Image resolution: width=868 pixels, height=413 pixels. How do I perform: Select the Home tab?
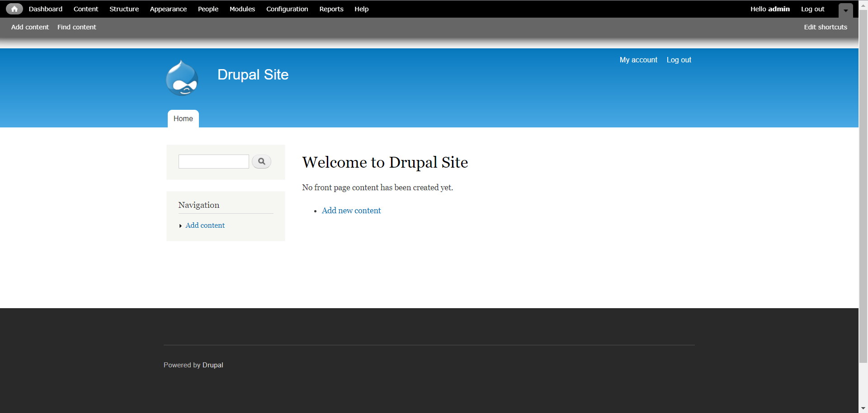click(x=183, y=118)
